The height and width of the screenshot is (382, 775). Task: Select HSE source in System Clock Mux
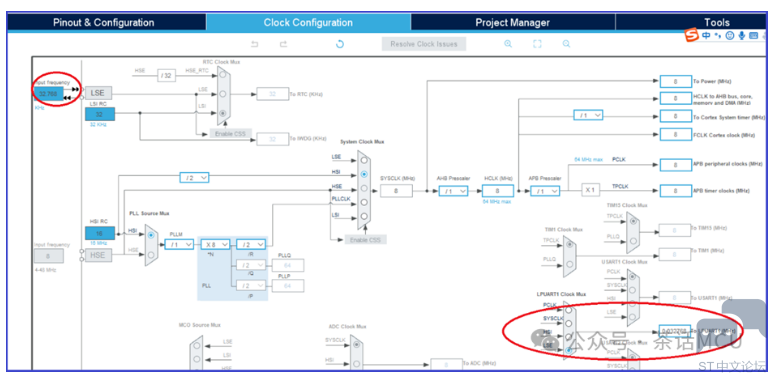pos(364,188)
